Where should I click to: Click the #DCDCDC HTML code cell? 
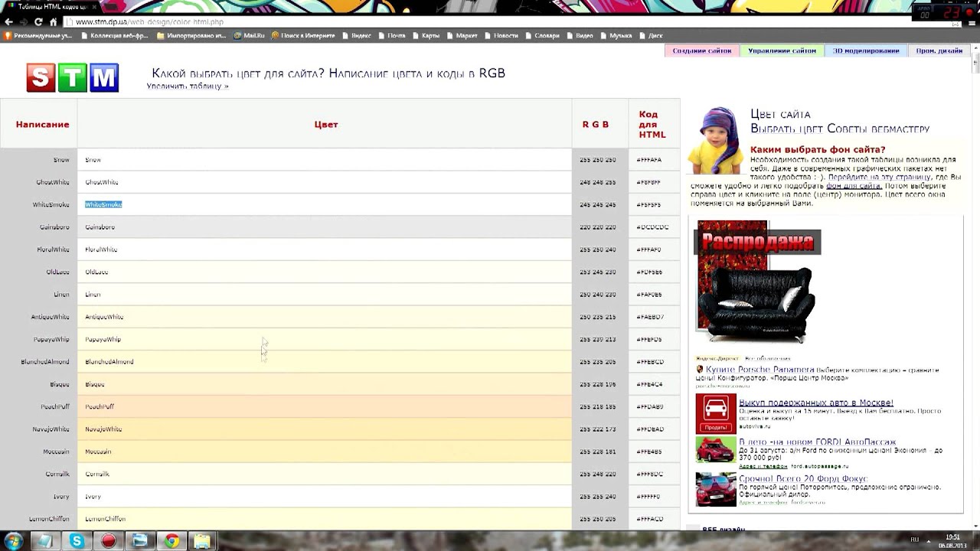[652, 227]
